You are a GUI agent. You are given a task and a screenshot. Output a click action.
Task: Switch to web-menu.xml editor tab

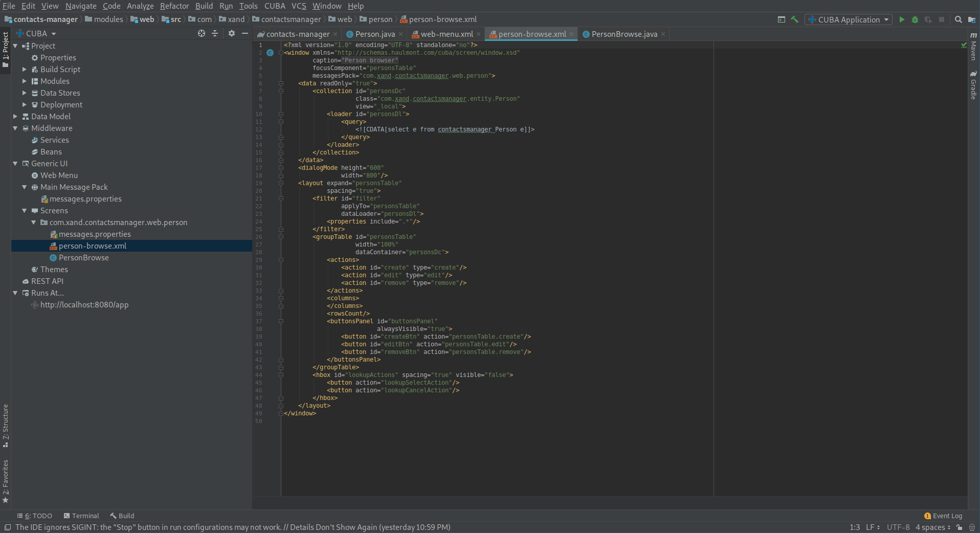(x=447, y=34)
